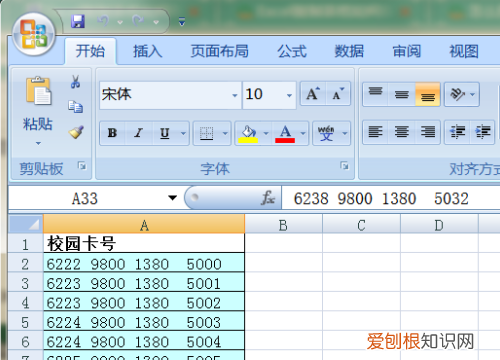Viewport: 500px width, 360px height.
Task: Open fill color palette arrow
Action: coord(266,133)
